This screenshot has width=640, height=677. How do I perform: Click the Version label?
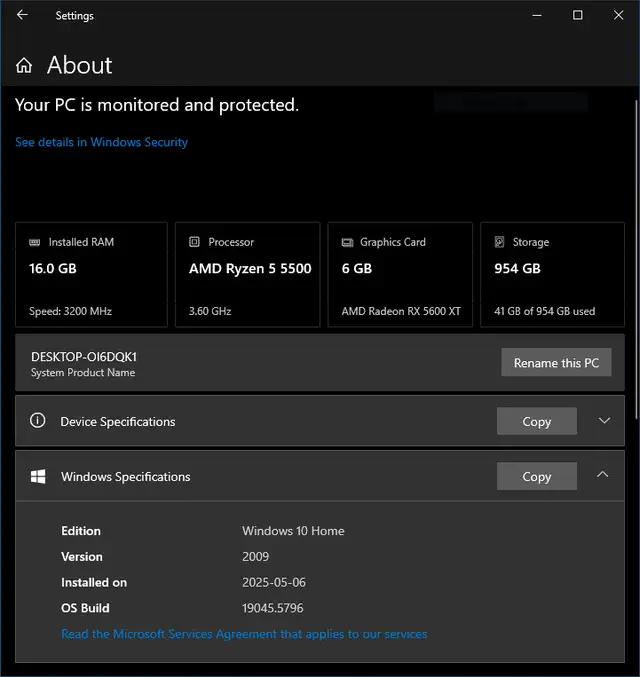[82, 557]
